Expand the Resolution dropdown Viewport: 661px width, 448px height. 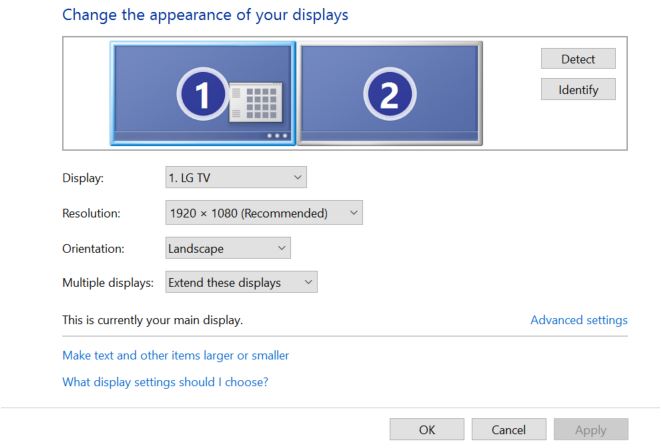point(262,213)
